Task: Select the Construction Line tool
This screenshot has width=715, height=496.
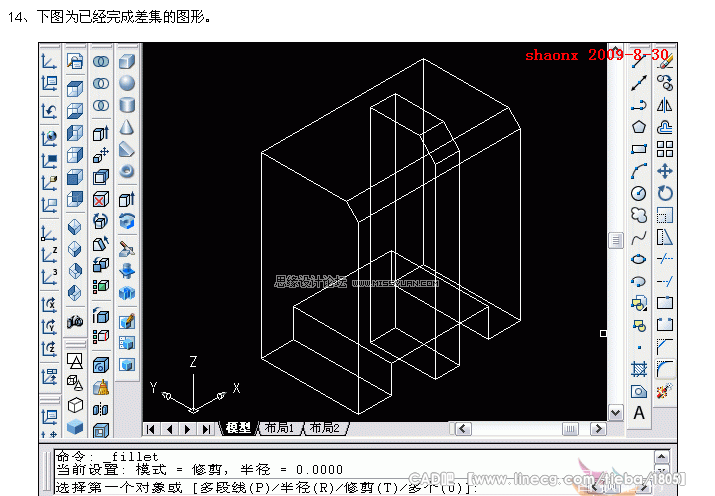Action: [x=639, y=83]
